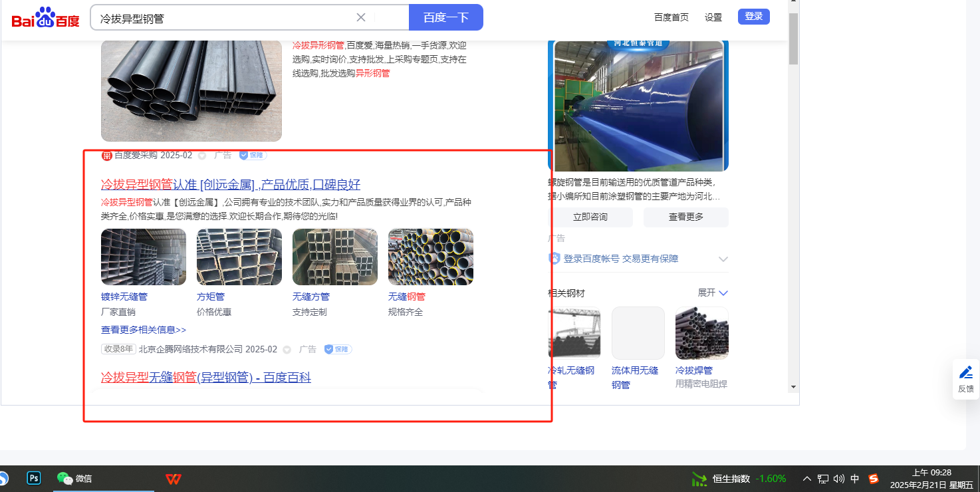Click the Sogou input method tray icon

click(874, 479)
